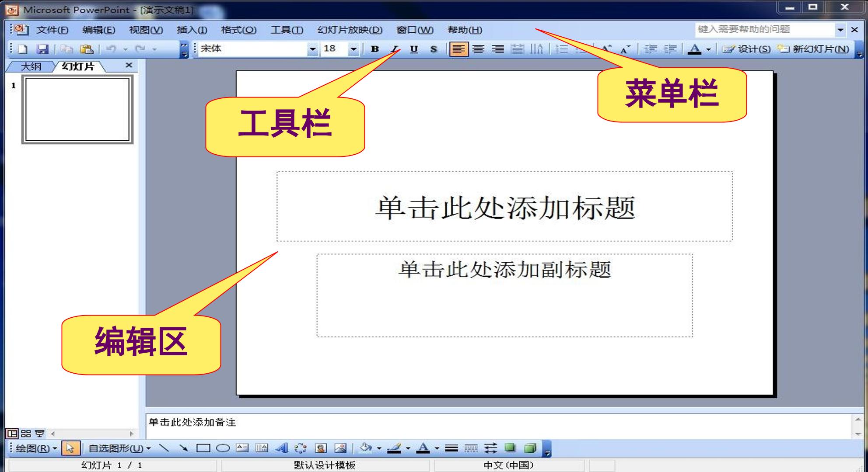The height and width of the screenshot is (472, 868).
Task: Open the 插入(I) menu
Action: (x=192, y=30)
